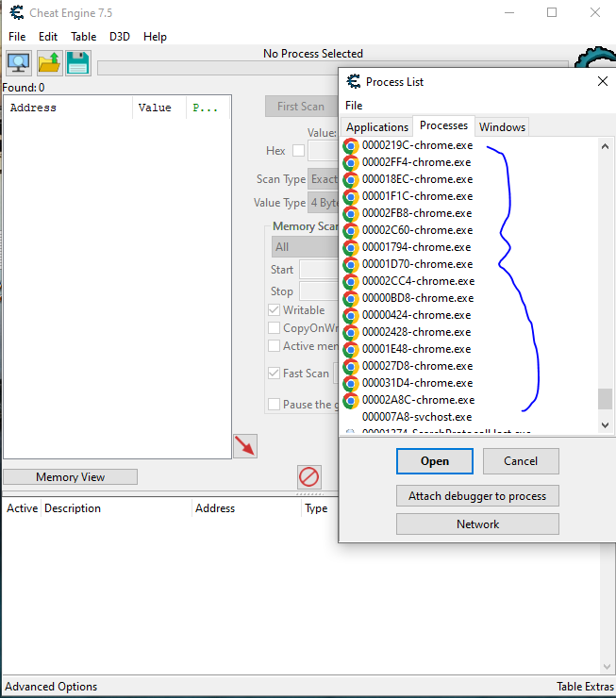Toggle the Writable checkbox
616x698 pixels.
[x=275, y=309]
